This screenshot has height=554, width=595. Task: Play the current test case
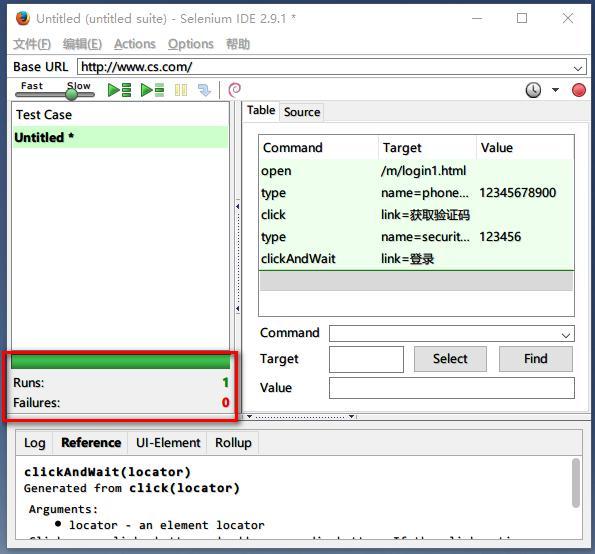(x=153, y=90)
